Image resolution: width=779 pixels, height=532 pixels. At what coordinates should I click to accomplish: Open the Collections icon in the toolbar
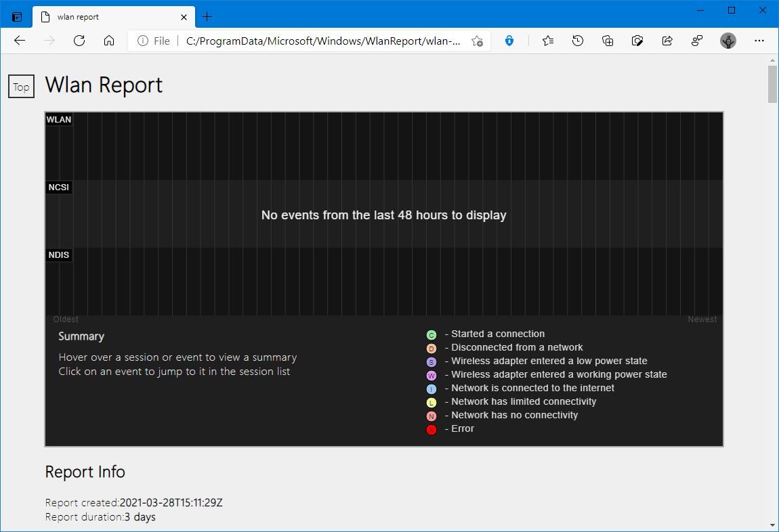pyautogui.click(x=608, y=41)
